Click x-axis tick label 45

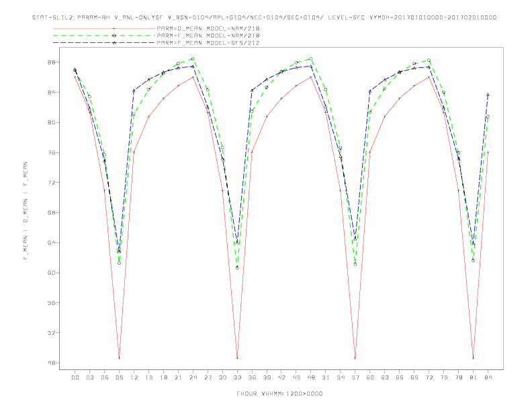[296, 377]
